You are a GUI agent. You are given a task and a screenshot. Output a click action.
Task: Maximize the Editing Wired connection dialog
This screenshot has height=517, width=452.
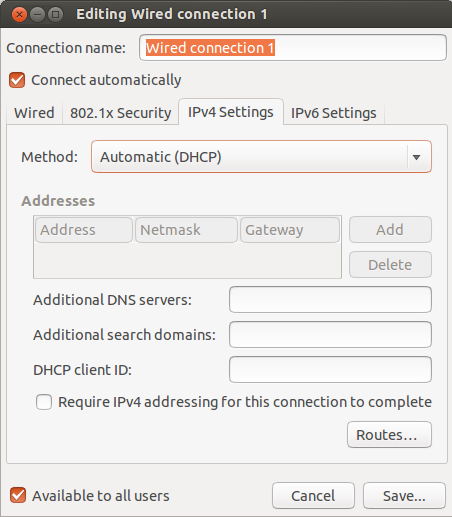coord(55,15)
